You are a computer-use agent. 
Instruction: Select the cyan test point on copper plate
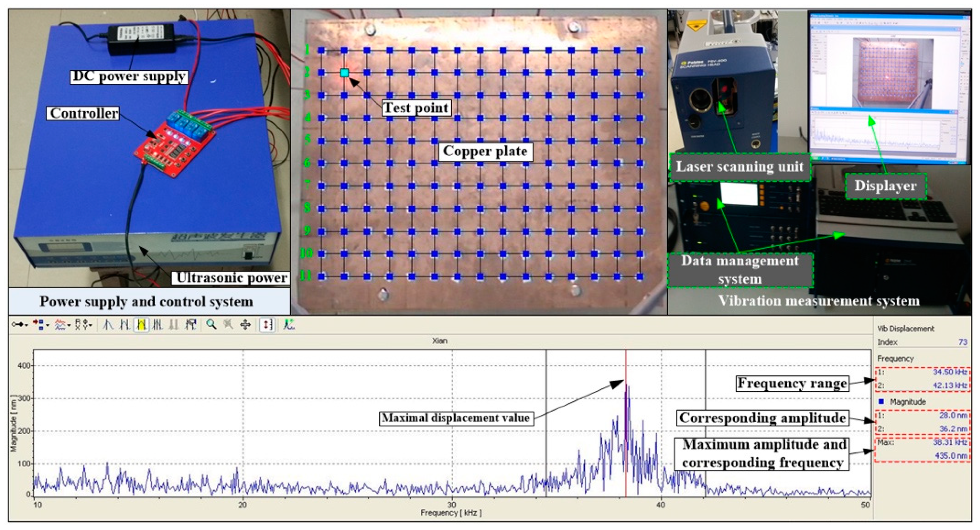(344, 73)
